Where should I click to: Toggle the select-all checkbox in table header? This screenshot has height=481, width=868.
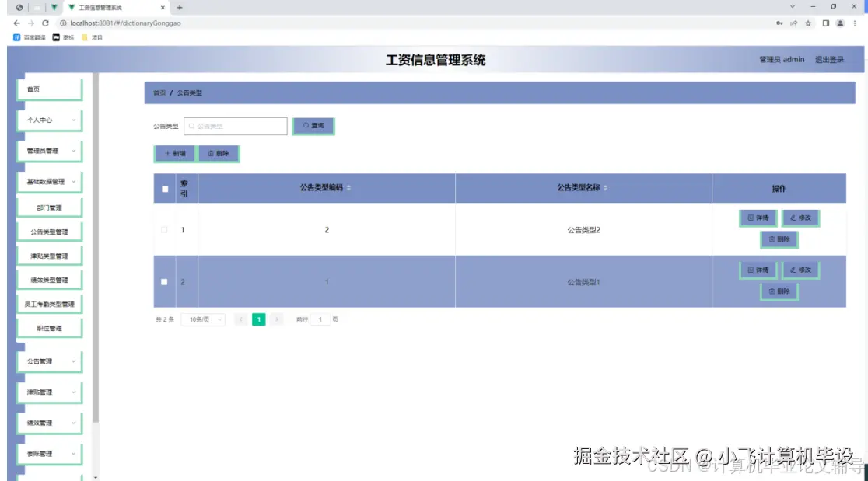click(165, 189)
